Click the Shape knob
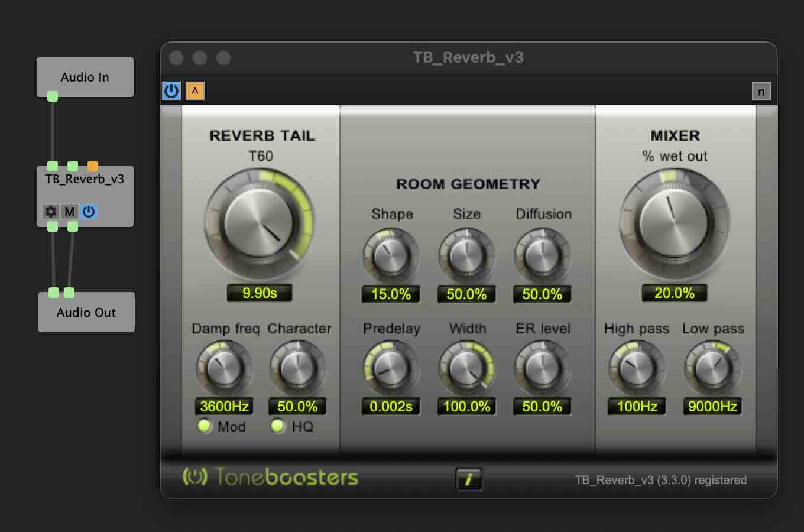This screenshot has height=532, width=804. pos(391,257)
